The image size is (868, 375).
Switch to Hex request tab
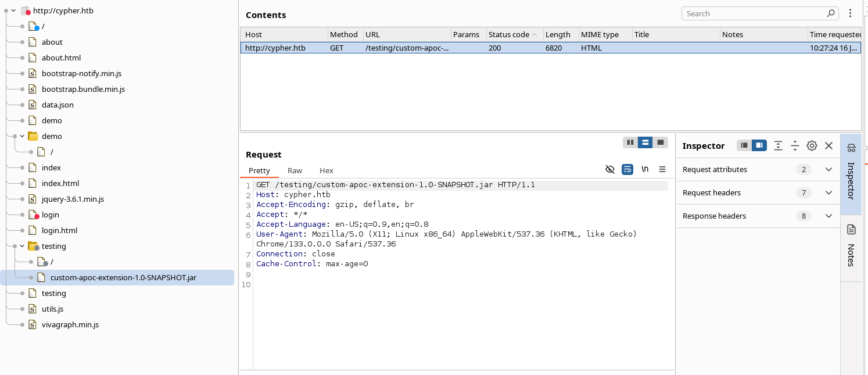(327, 170)
